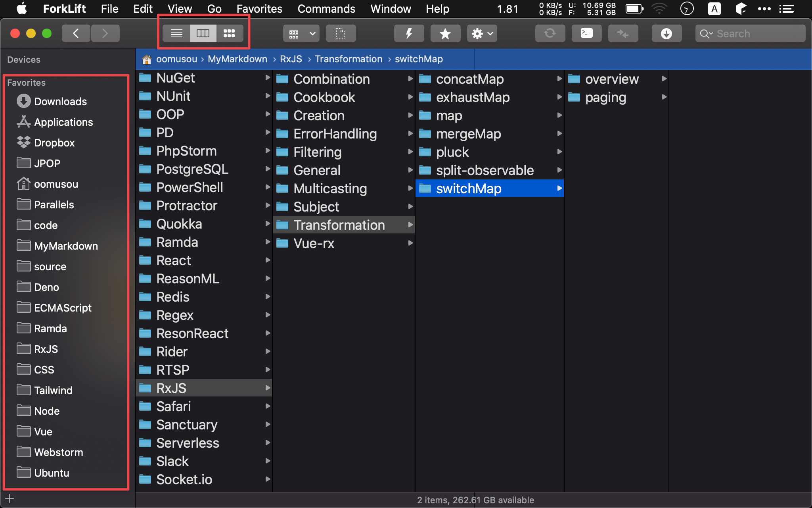Expand the paging folder disclosure triangle
This screenshot has height=508, width=812.
tap(664, 96)
